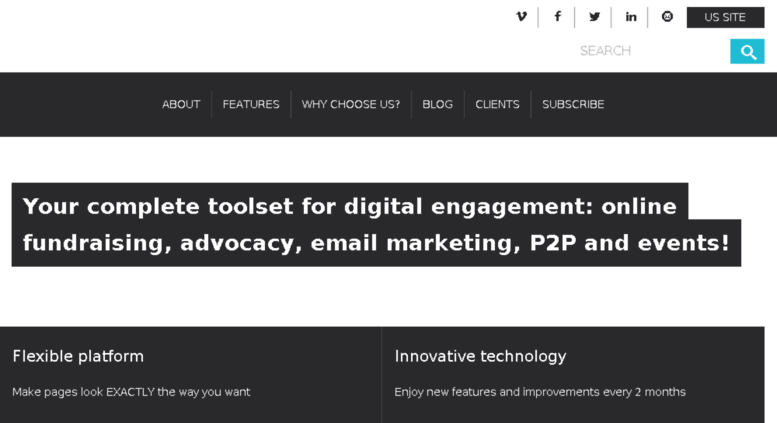Open the ABOUT menu item
The width and height of the screenshot is (777, 423).
click(181, 105)
